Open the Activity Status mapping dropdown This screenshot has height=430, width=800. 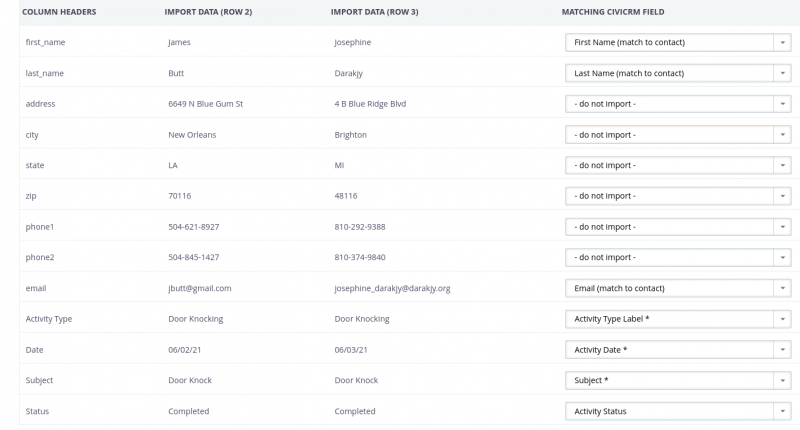pos(678,411)
